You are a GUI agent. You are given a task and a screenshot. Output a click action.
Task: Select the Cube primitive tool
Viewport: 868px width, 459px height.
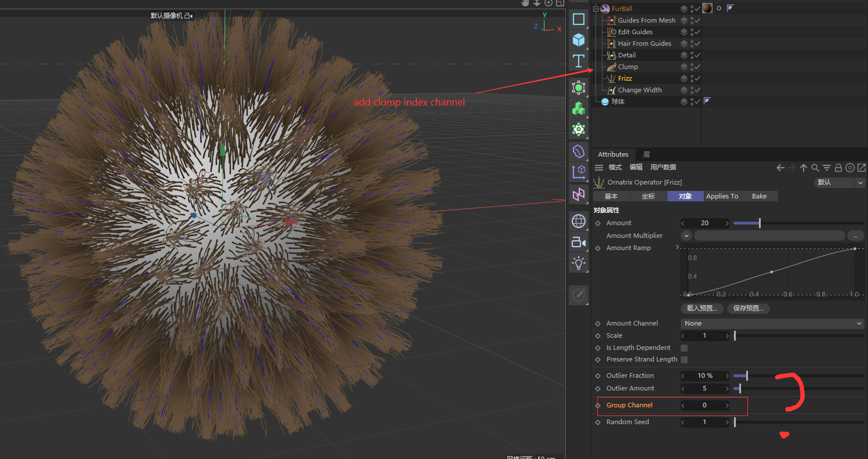tap(578, 40)
